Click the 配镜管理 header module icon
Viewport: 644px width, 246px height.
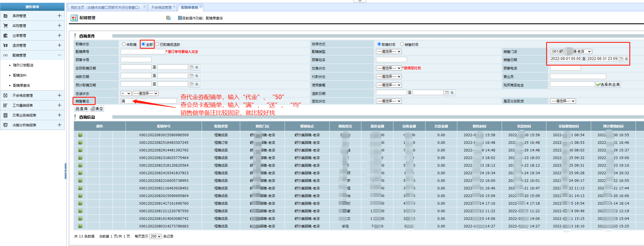click(x=74, y=18)
